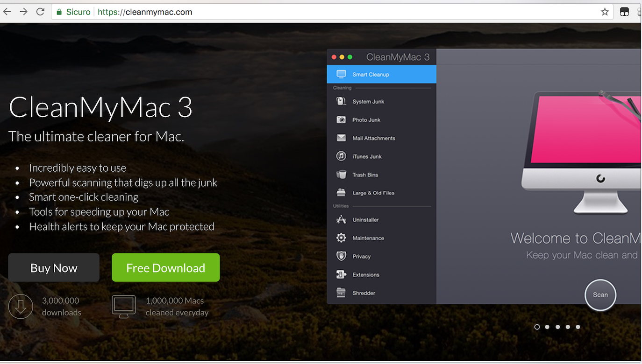
Task: Click the Shredder label in the sidebar
Action: pos(364,293)
